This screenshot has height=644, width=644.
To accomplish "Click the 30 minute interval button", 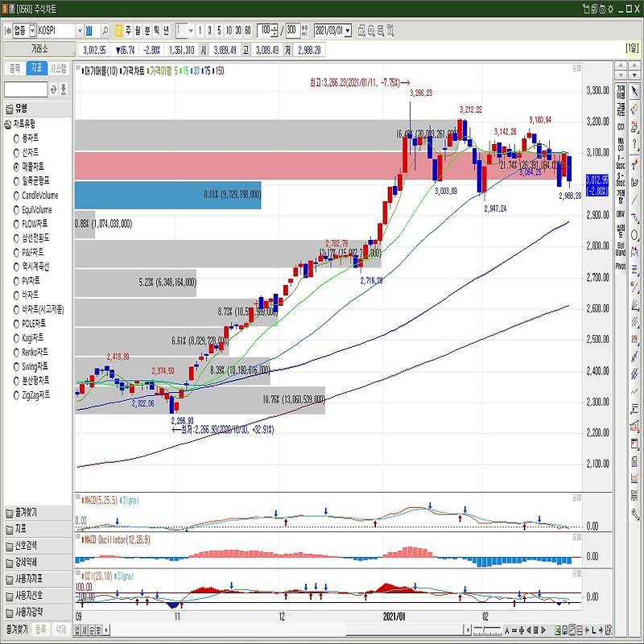I will (x=238, y=30).
